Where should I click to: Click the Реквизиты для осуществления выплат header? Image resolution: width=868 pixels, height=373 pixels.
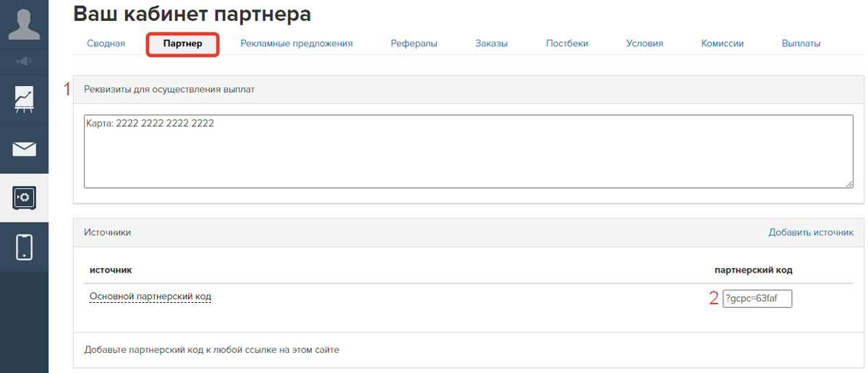(x=169, y=90)
